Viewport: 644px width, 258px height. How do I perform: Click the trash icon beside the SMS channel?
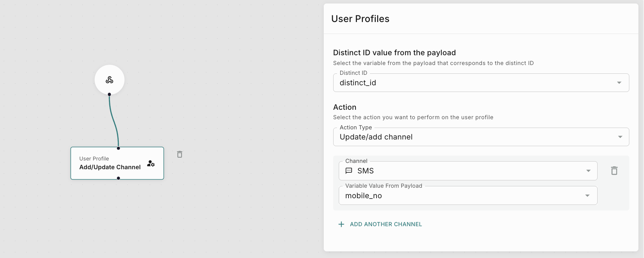click(614, 171)
